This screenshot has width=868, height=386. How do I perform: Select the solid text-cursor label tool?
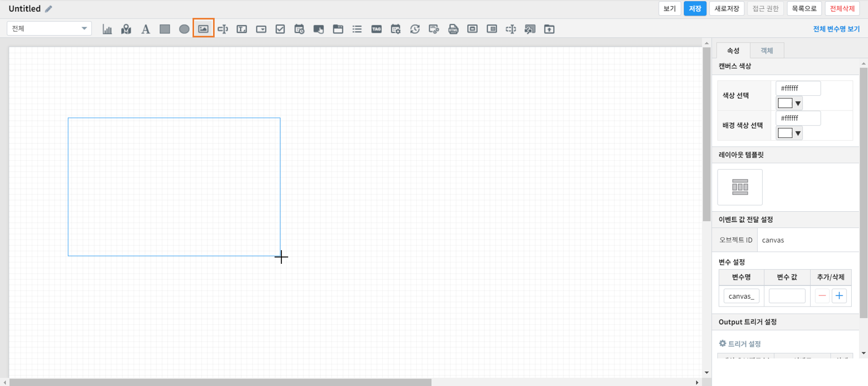223,29
